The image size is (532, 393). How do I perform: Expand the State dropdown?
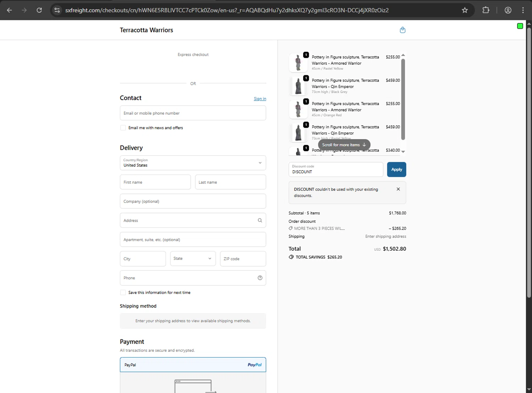193,259
